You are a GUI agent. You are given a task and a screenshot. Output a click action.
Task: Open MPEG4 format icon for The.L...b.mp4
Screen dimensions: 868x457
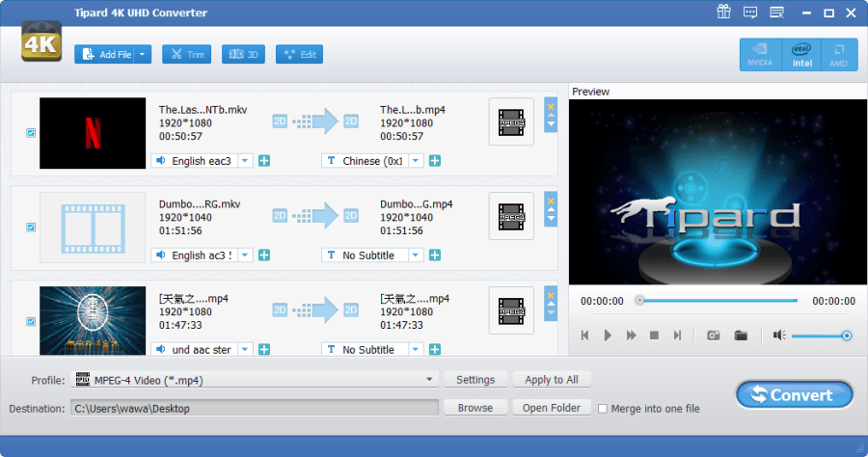tap(511, 121)
